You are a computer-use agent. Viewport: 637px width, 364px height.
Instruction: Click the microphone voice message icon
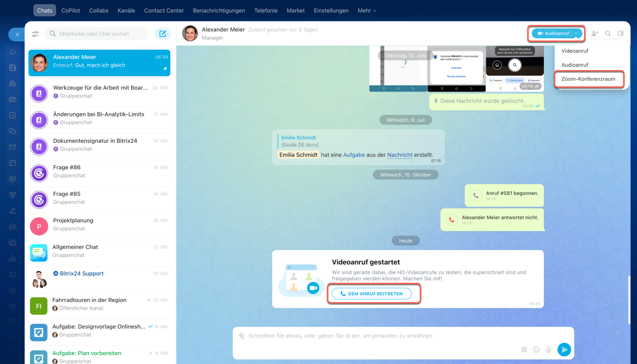click(548, 350)
